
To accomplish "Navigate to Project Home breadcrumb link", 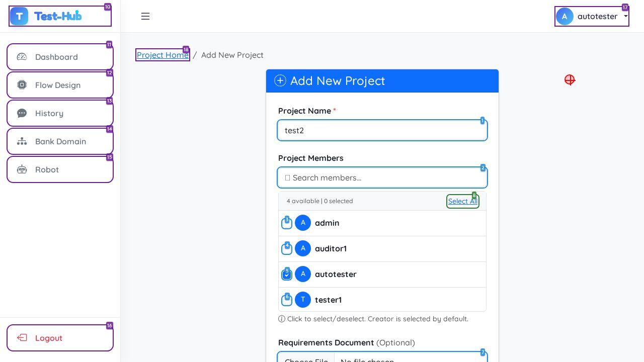I will [163, 55].
